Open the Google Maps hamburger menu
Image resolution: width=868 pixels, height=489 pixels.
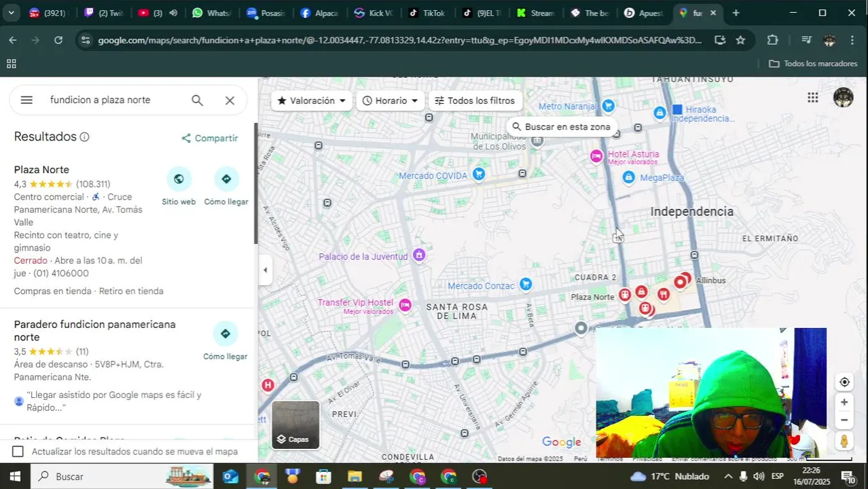tap(26, 101)
